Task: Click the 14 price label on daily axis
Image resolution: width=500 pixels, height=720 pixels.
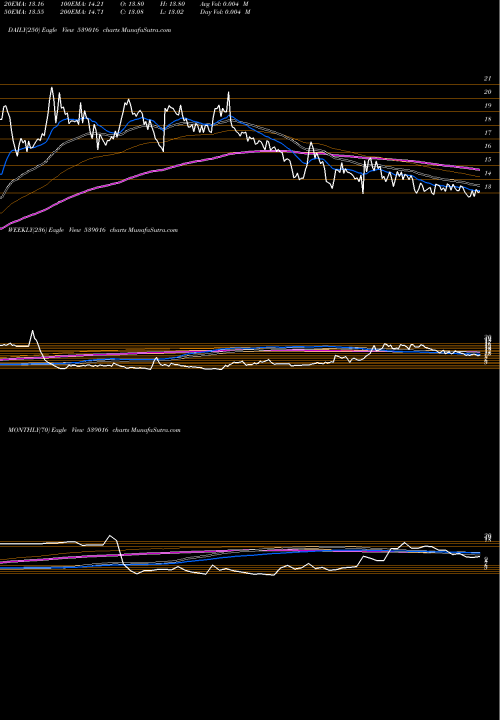Action: coord(487,173)
